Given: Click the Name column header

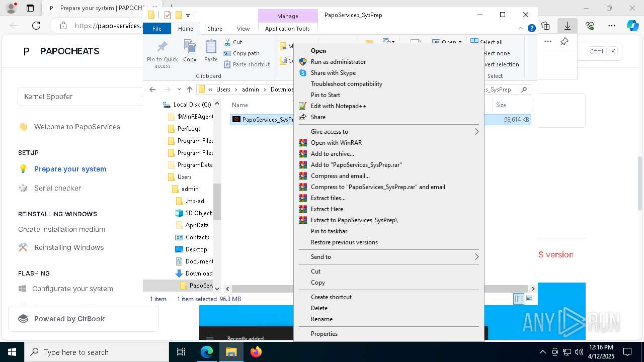Looking at the screenshot, I should [x=240, y=105].
